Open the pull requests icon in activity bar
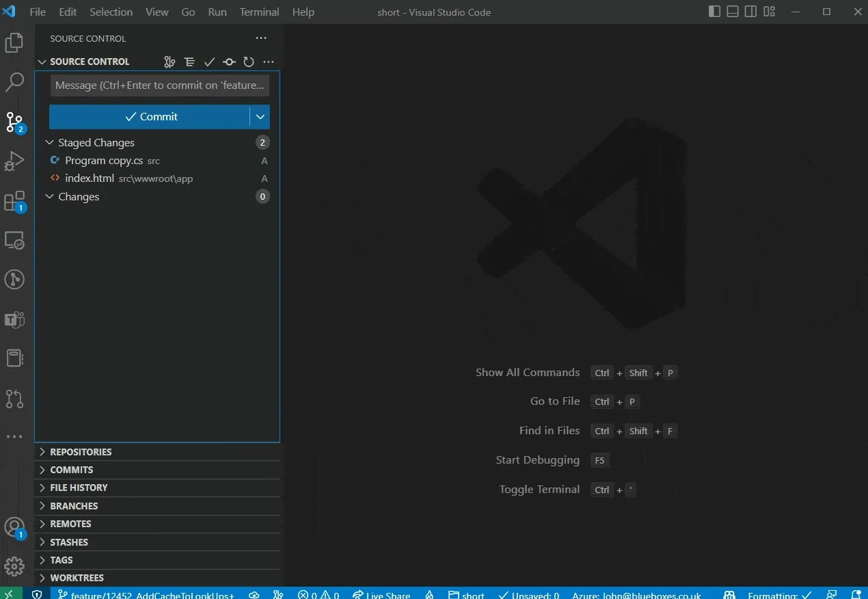 click(14, 399)
